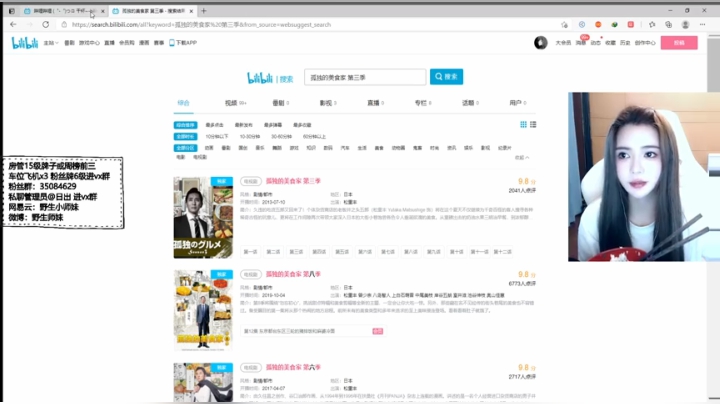Open 消息 with the red badge

tap(581, 43)
